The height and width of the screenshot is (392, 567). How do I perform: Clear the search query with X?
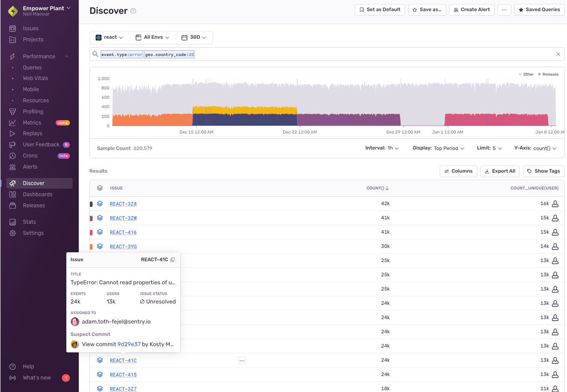click(558, 54)
